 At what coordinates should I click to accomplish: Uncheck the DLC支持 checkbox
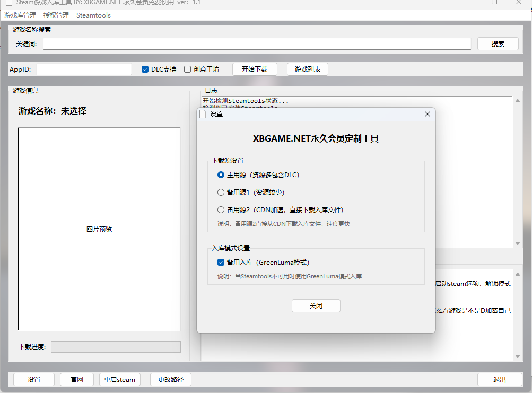[145, 69]
